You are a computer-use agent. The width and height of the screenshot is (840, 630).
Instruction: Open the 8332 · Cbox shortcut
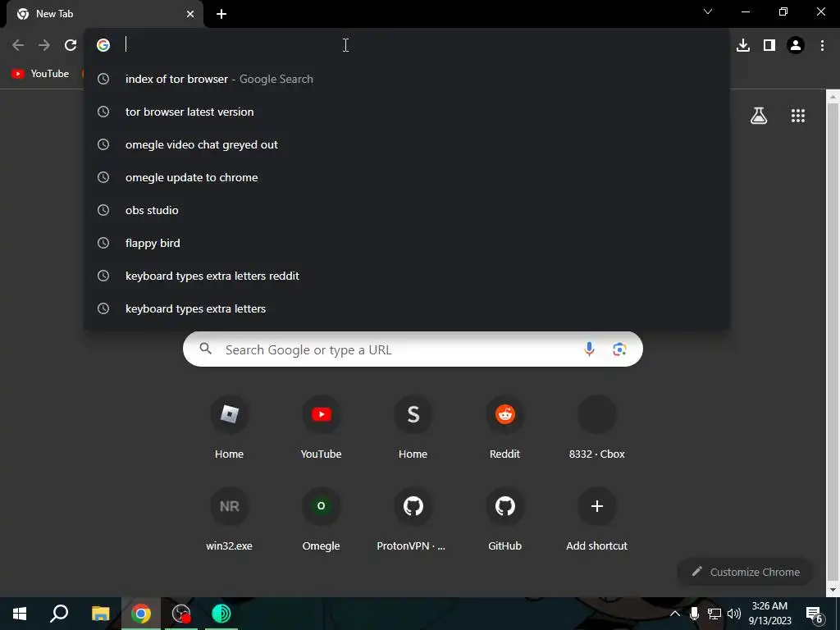(x=597, y=427)
